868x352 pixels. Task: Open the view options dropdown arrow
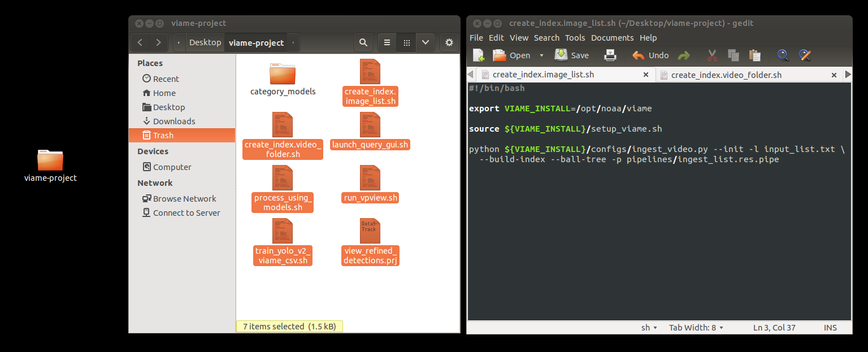[x=425, y=42]
